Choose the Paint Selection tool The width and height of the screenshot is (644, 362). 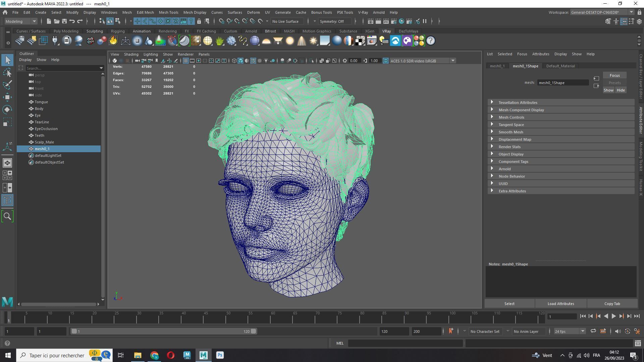[7, 85]
